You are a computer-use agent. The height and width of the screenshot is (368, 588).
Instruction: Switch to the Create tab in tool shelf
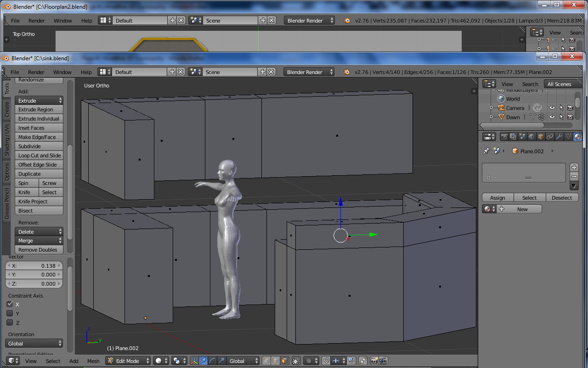(x=7, y=109)
